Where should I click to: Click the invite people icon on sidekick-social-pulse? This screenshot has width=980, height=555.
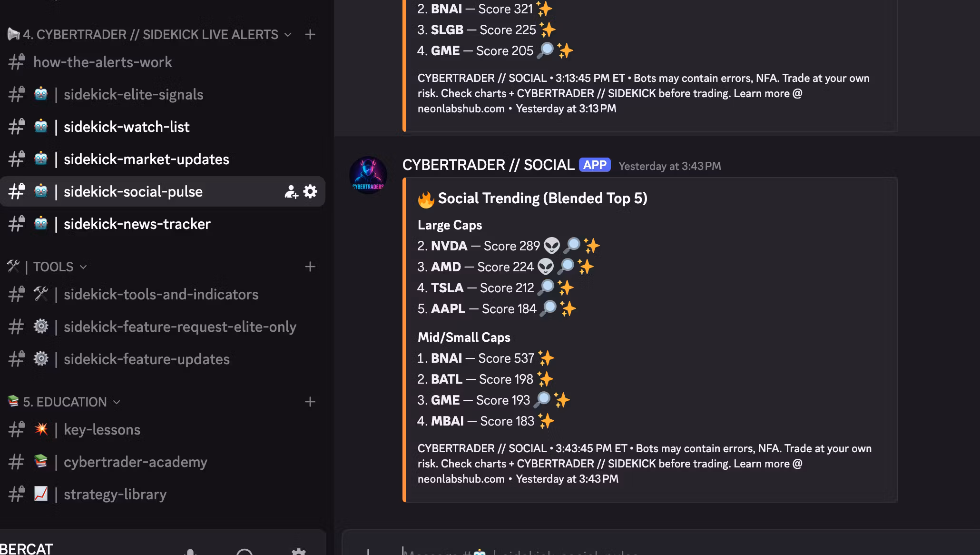click(x=291, y=191)
